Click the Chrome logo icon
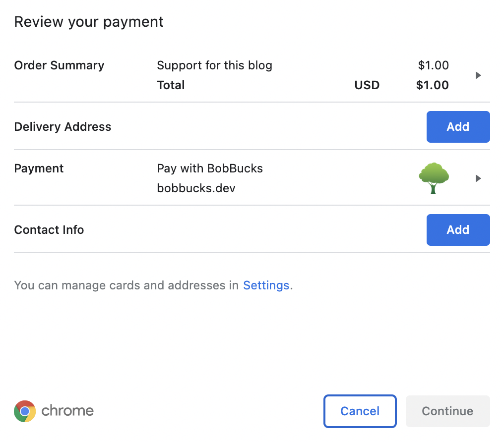This screenshot has height=442, width=504. (x=25, y=411)
